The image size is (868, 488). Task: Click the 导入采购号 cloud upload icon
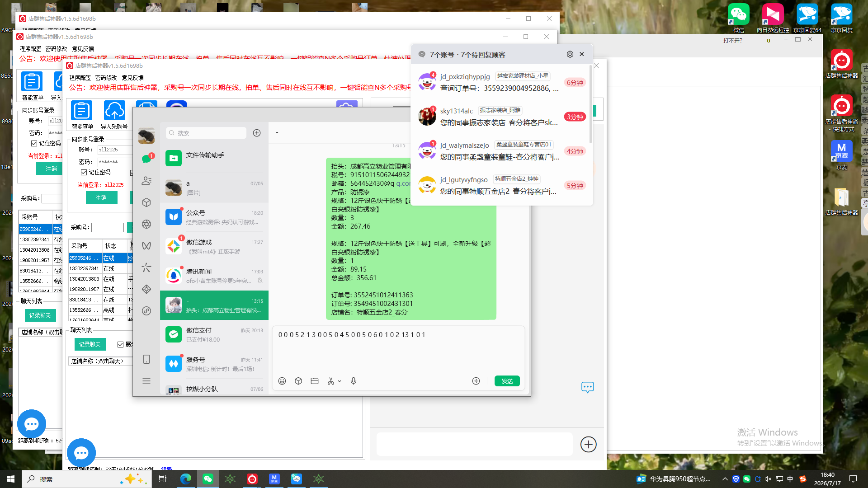coord(114,115)
